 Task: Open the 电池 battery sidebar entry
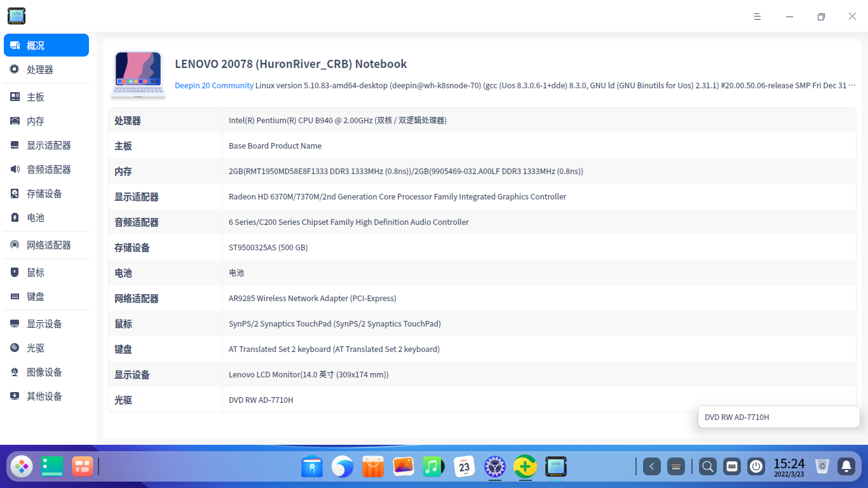click(46, 217)
